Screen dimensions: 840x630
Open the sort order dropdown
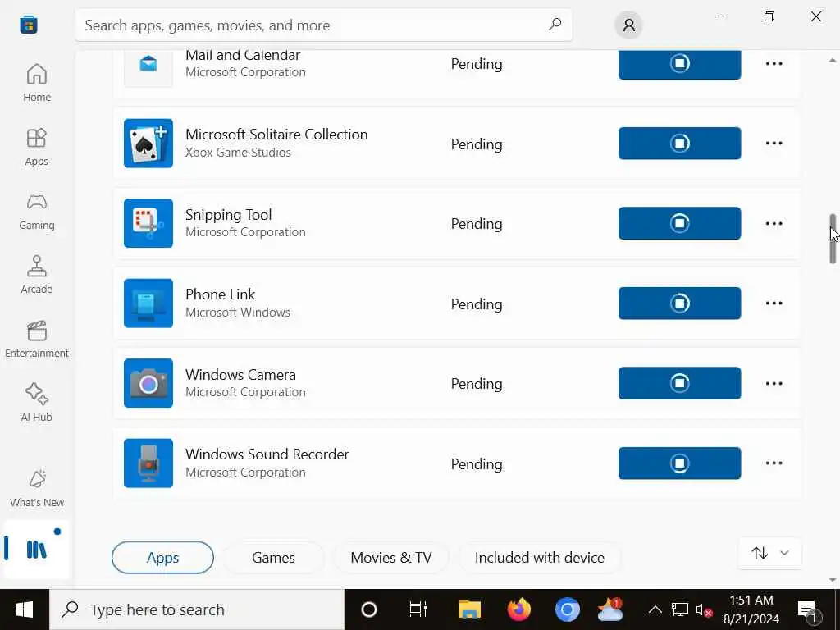[x=769, y=553]
